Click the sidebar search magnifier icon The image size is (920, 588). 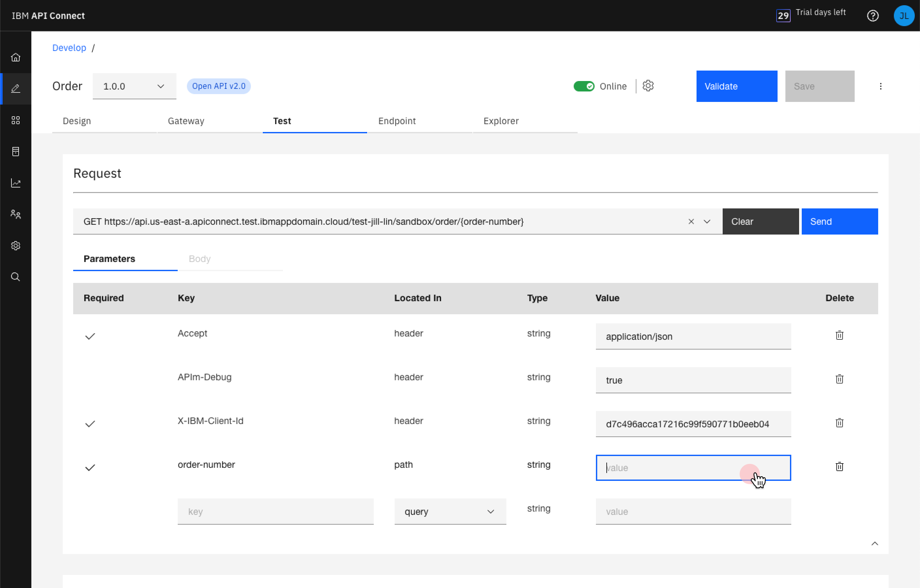(x=15, y=277)
